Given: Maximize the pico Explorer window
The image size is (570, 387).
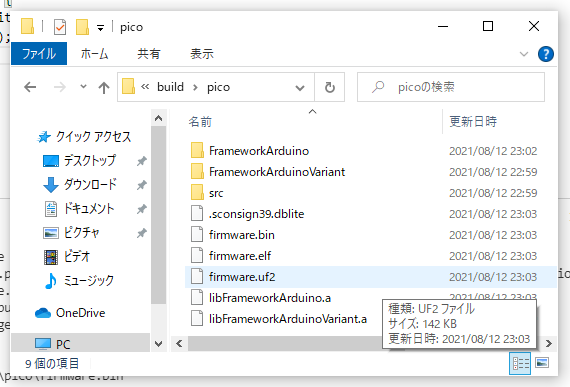Looking at the screenshot, I should [488, 26].
